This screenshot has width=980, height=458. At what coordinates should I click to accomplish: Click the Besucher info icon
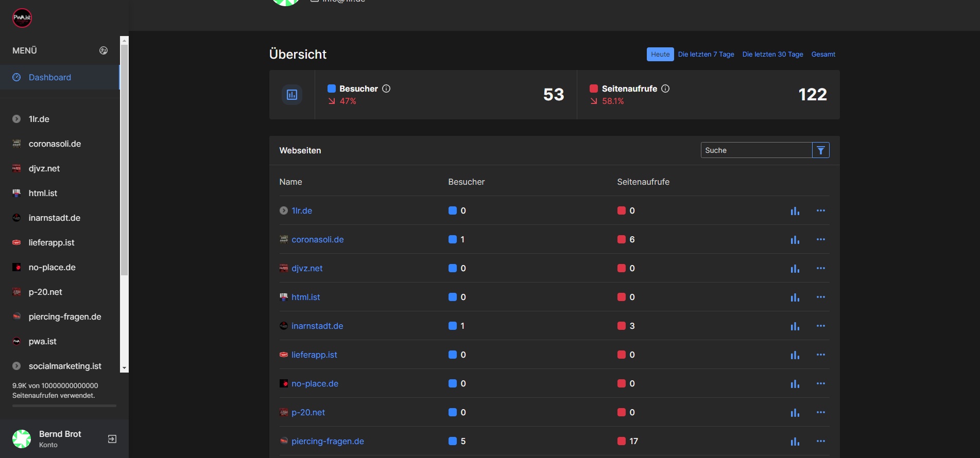[x=386, y=89]
